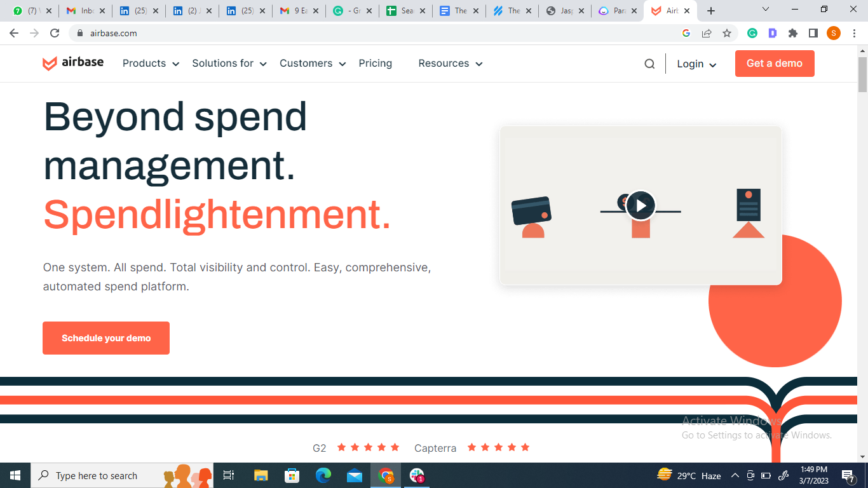Click the Get a demo button

tap(775, 64)
